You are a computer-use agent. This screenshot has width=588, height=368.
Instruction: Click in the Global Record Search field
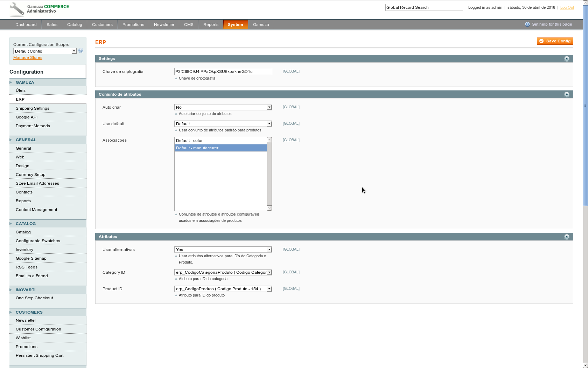(x=424, y=7)
